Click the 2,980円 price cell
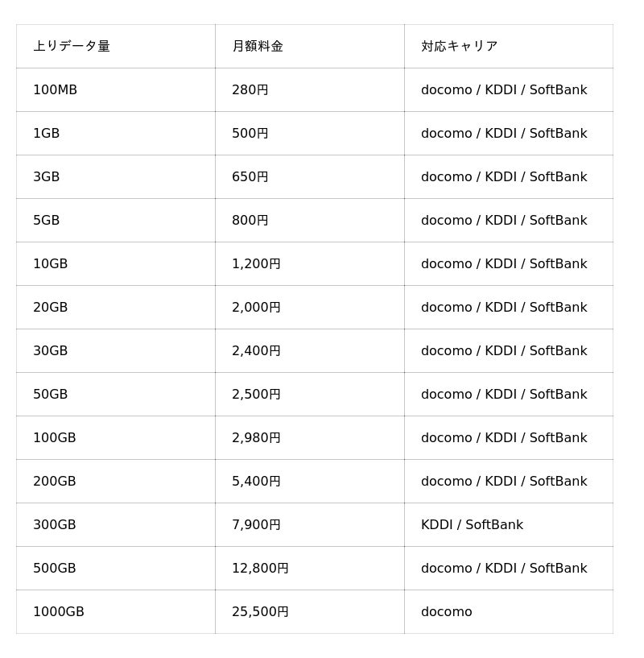 click(310, 437)
